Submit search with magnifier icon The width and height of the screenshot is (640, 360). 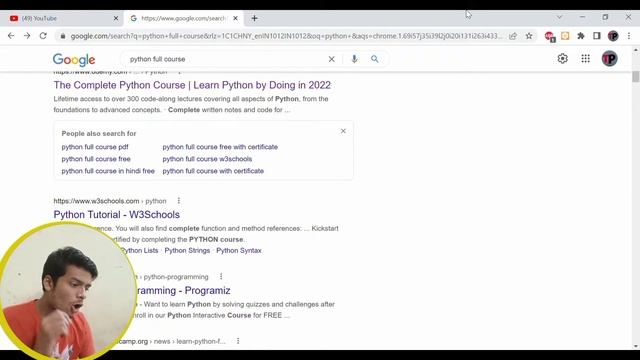(x=375, y=59)
